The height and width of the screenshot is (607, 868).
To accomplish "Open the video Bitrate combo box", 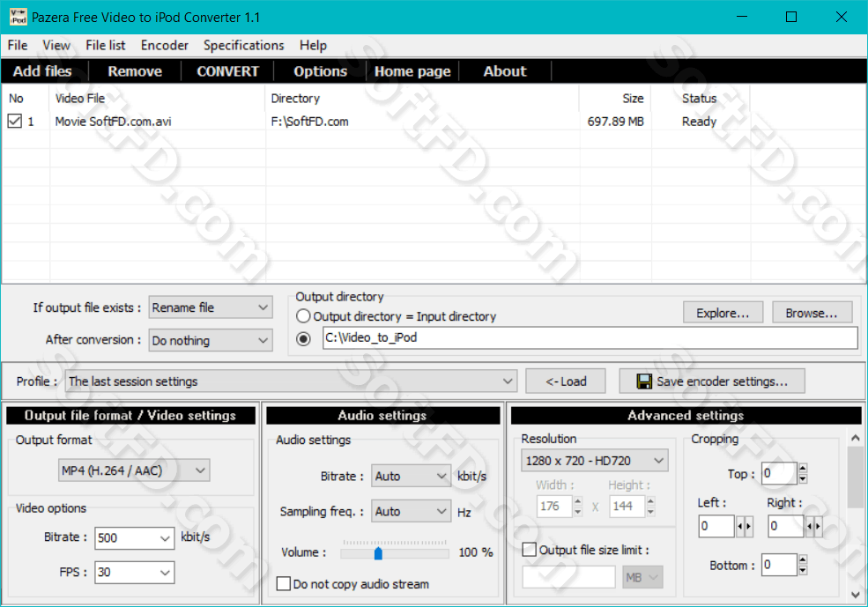I will (x=135, y=537).
